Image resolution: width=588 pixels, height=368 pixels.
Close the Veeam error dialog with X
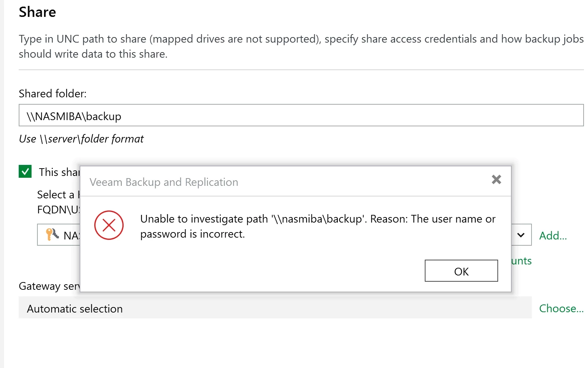click(496, 180)
